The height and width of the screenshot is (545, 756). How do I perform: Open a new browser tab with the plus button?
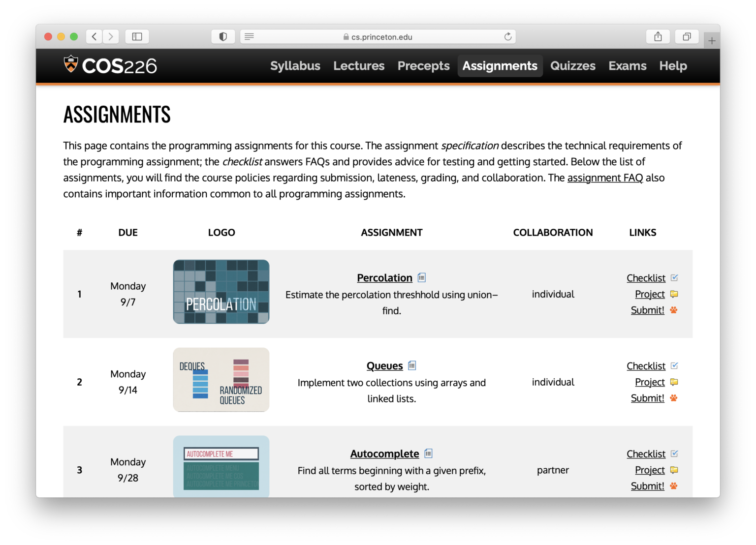(x=712, y=40)
